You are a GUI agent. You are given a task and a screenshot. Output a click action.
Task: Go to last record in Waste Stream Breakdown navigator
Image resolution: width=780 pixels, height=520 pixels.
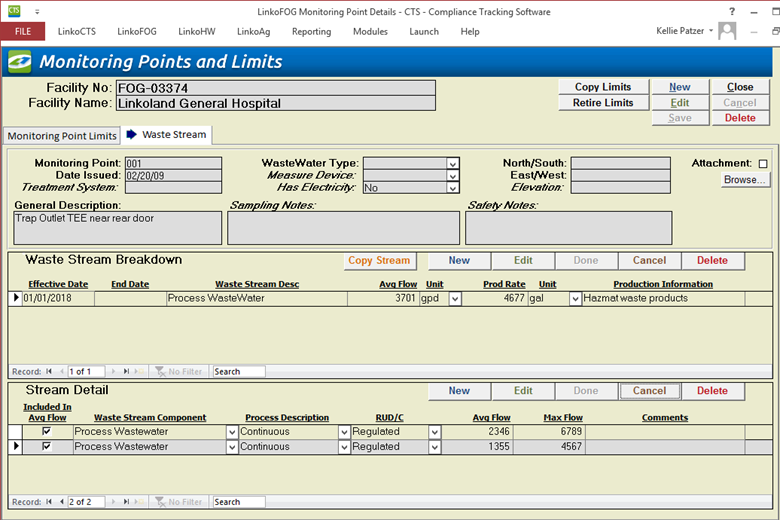[126, 371]
